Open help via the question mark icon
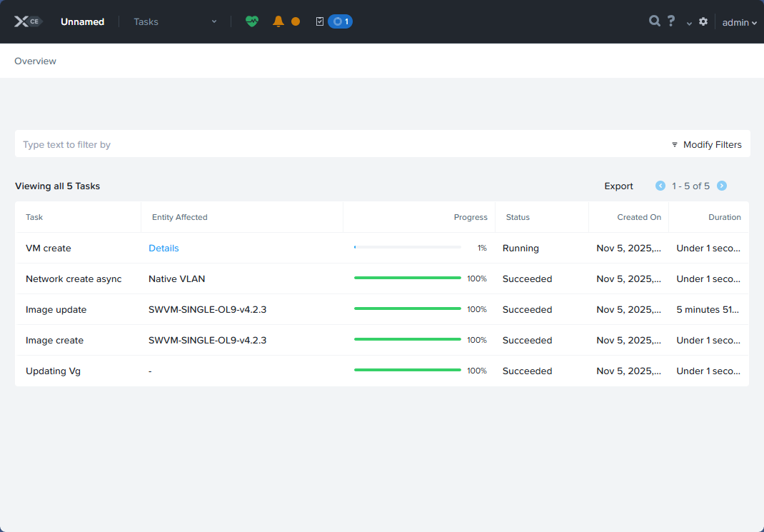This screenshot has width=764, height=532. click(x=670, y=21)
